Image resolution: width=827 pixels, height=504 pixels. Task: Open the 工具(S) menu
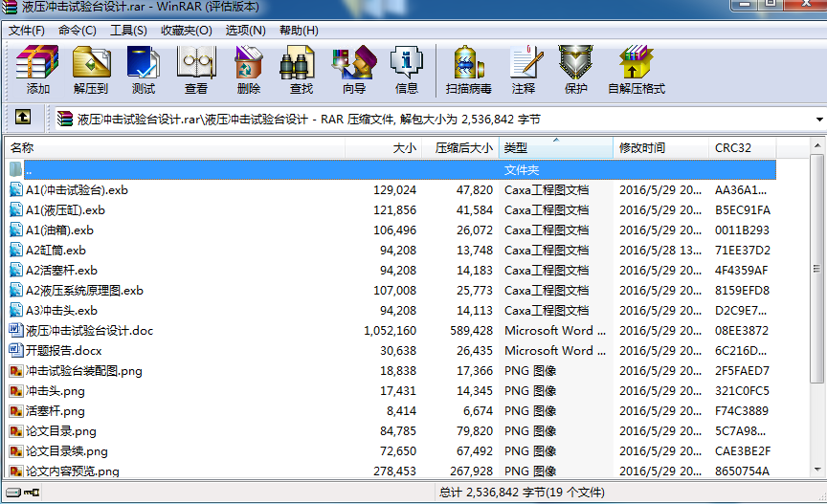pyautogui.click(x=128, y=31)
